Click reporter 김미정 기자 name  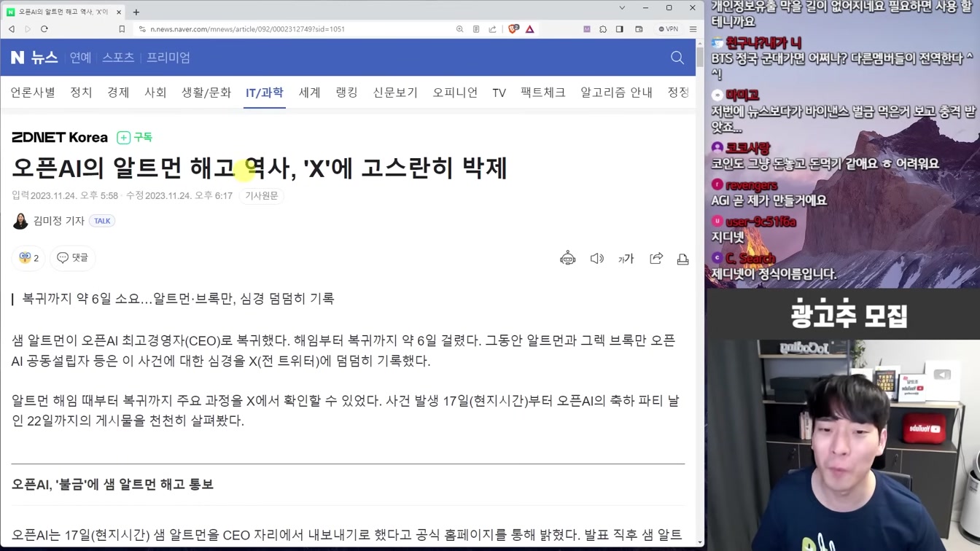58,221
